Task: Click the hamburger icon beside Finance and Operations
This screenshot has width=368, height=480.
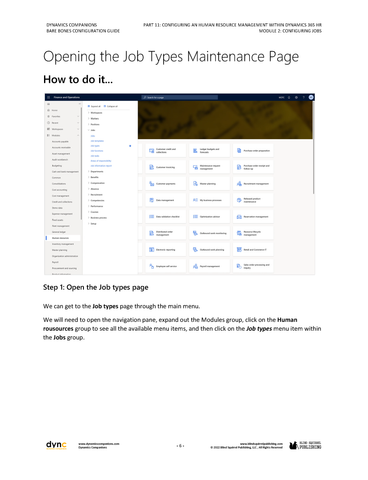Action: tap(49, 97)
